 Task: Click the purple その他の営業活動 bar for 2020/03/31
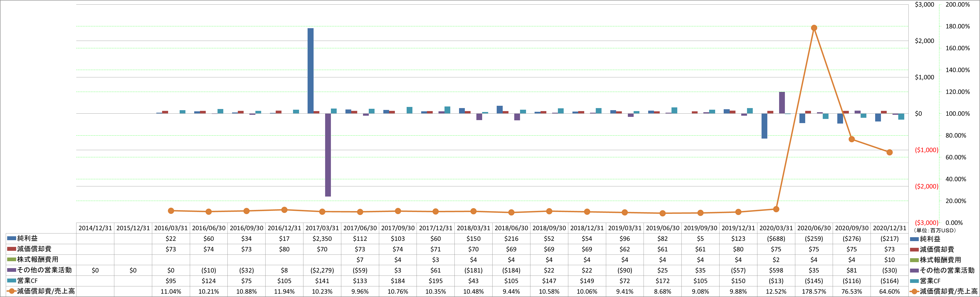[782, 103]
